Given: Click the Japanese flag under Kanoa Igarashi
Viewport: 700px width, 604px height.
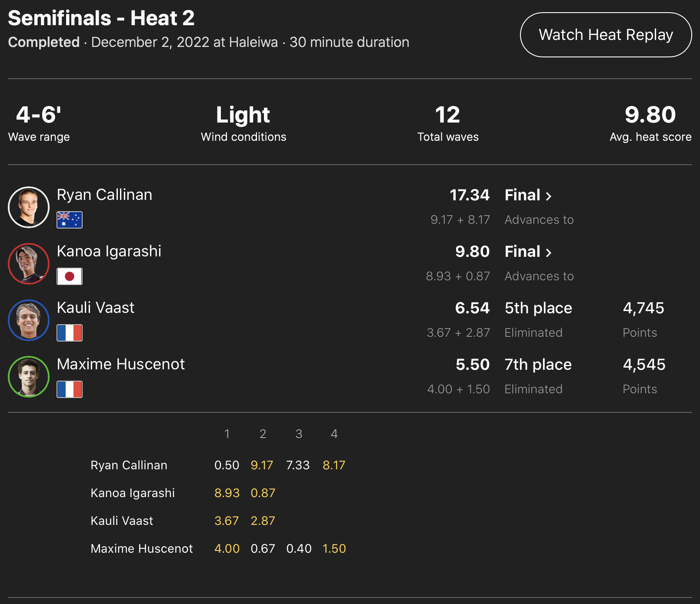Looking at the screenshot, I should pyautogui.click(x=70, y=276).
